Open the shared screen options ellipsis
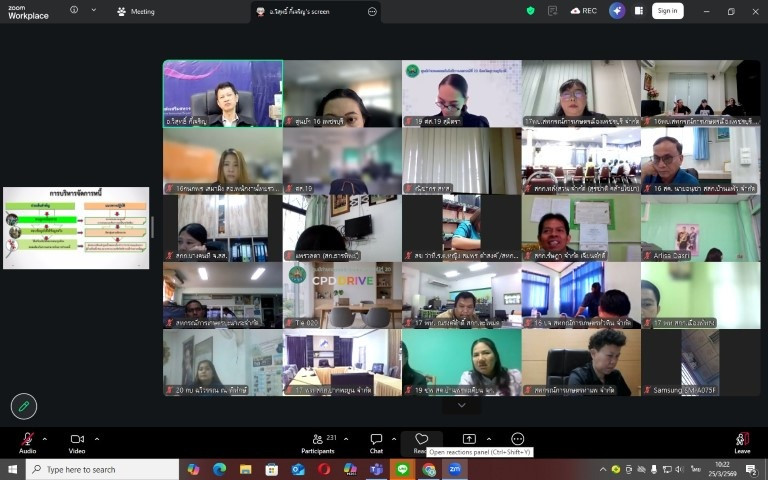 [x=372, y=11]
